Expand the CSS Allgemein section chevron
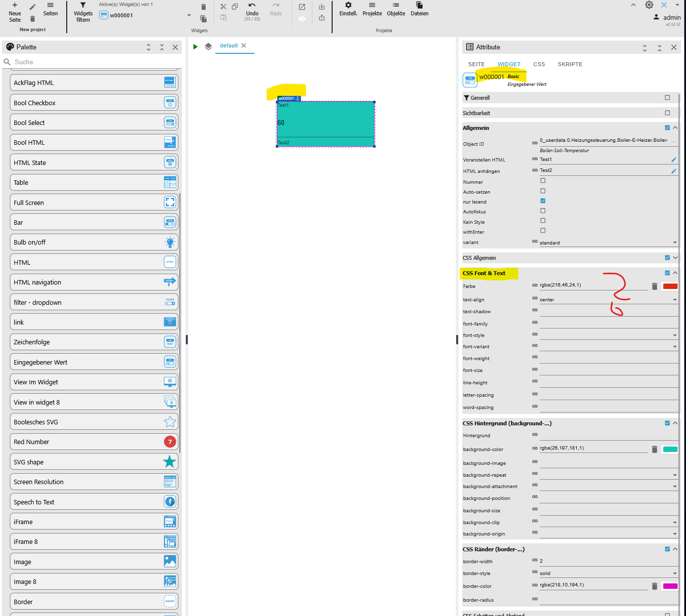Screen dimensions: 686x616 (675, 257)
